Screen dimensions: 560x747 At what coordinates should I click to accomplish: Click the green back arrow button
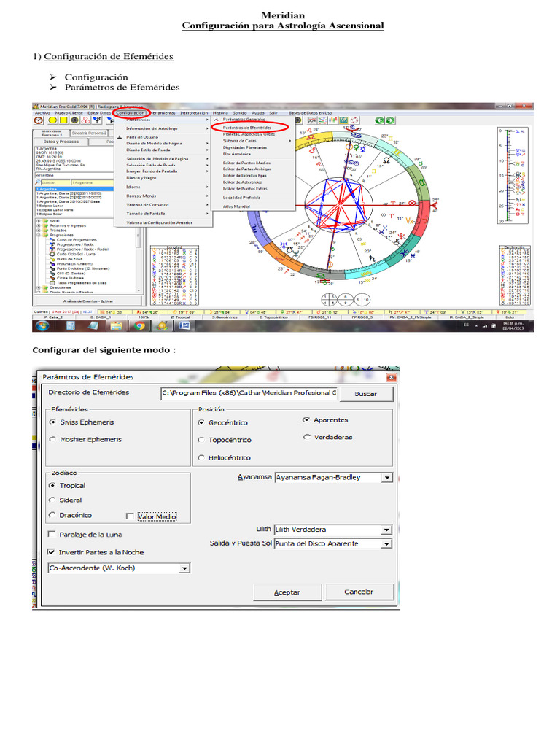point(379,120)
